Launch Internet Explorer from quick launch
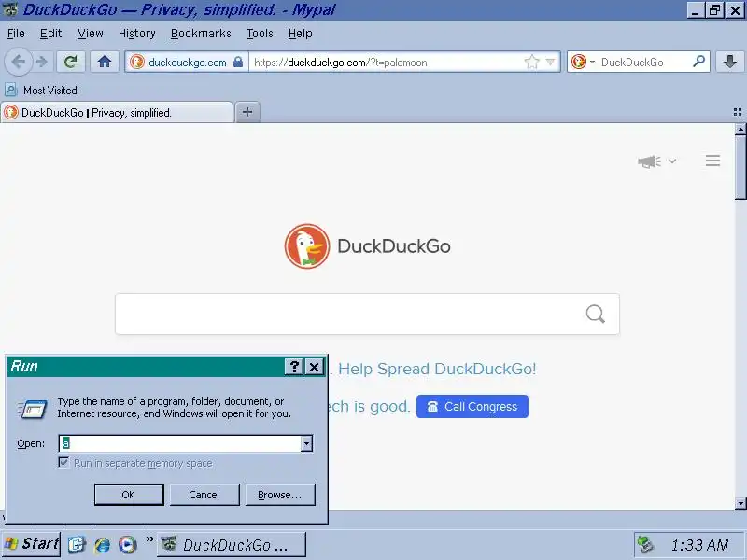 (102, 544)
